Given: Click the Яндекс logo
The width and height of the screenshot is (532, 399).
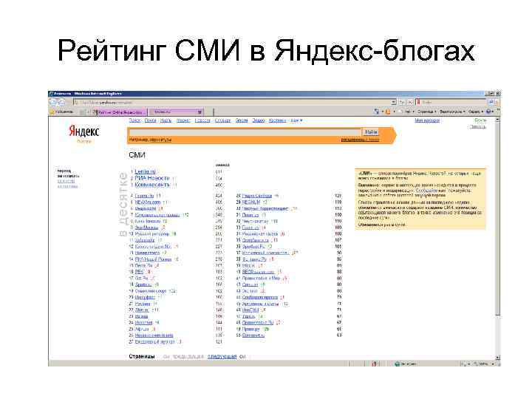Looking at the screenshot, I should pos(84,132).
